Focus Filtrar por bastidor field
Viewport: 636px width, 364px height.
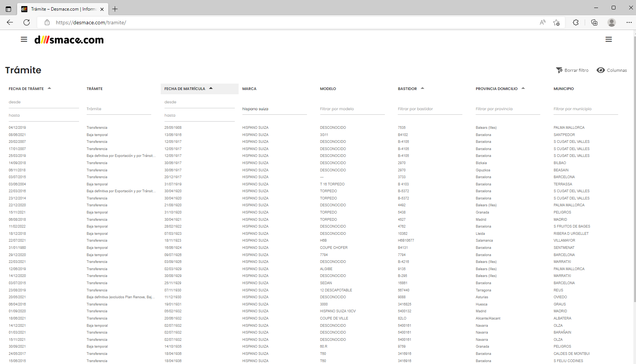pyautogui.click(x=430, y=109)
